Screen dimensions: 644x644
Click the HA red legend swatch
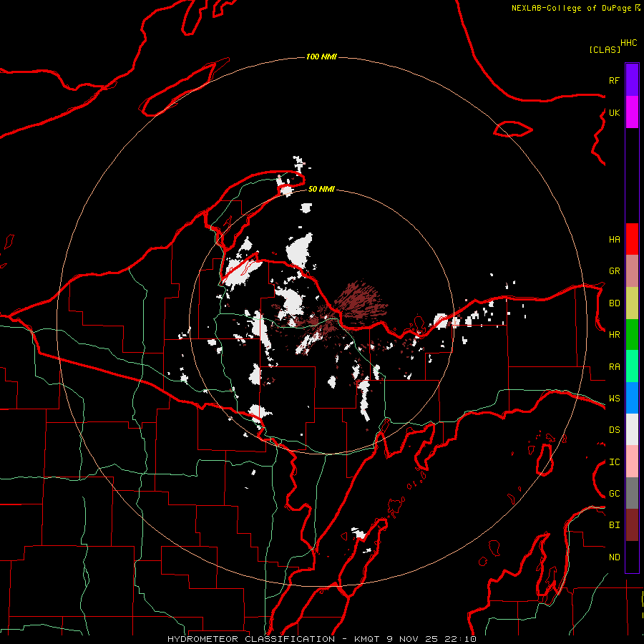(632, 239)
